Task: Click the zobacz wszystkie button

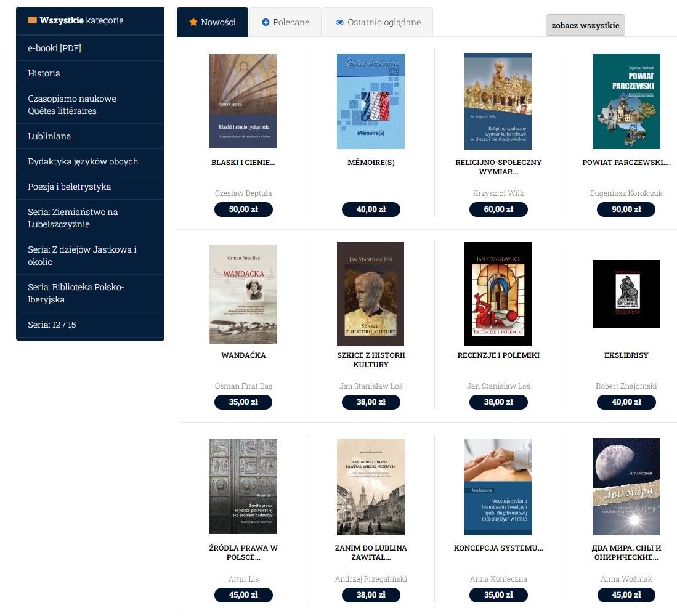Action: pyautogui.click(x=585, y=25)
